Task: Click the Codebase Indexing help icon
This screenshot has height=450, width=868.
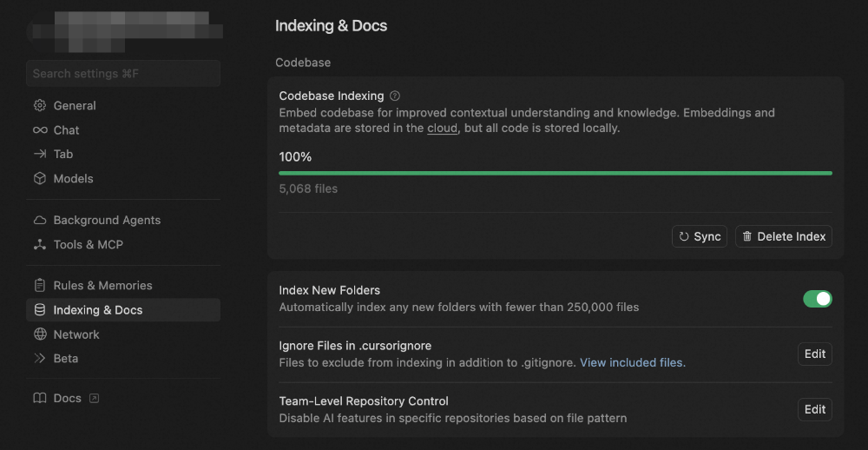Action: [395, 96]
